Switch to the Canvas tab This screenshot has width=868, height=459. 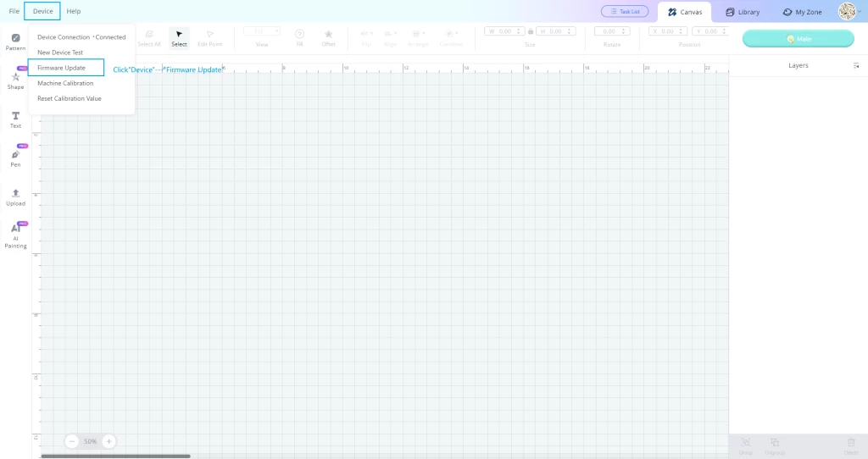point(685,12)
